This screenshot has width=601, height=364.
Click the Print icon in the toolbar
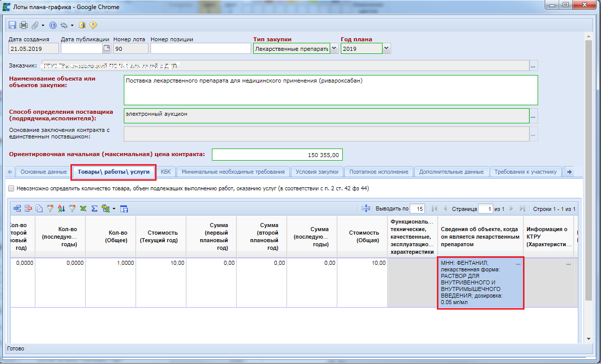[23, 25]
